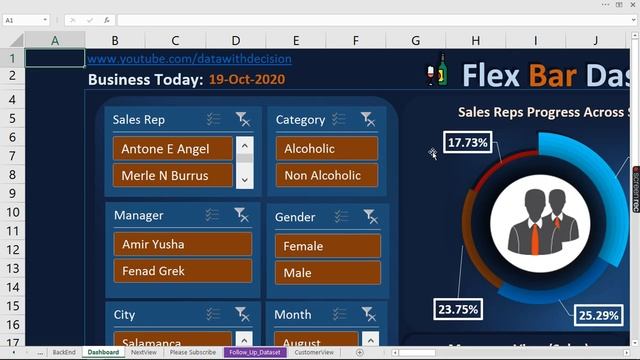Click the Insert Function fx icon
This screenshot has height=360, width=640.
coord(107,20)
